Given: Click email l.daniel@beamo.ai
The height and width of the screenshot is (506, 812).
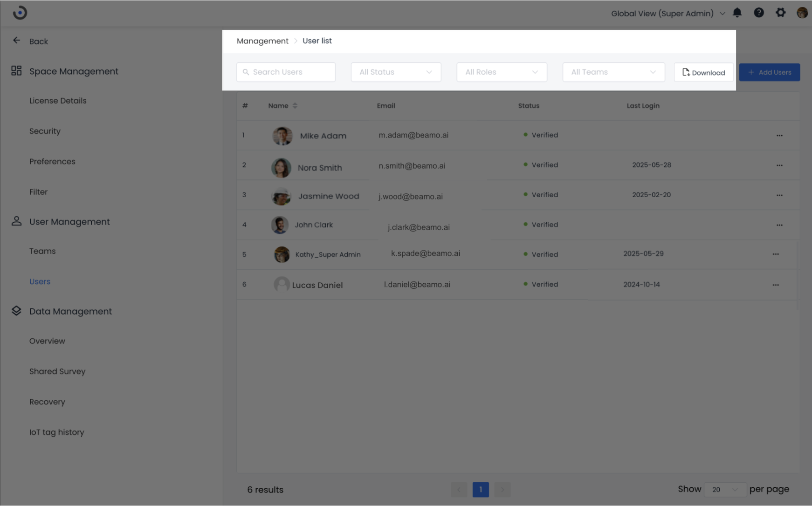Looking at the screenshot, I should pos(417,284).
